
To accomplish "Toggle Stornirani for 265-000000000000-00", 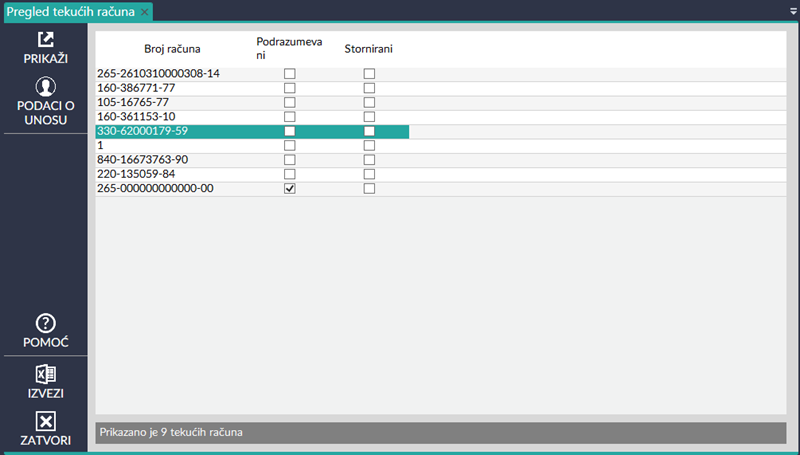I will 369,189.
